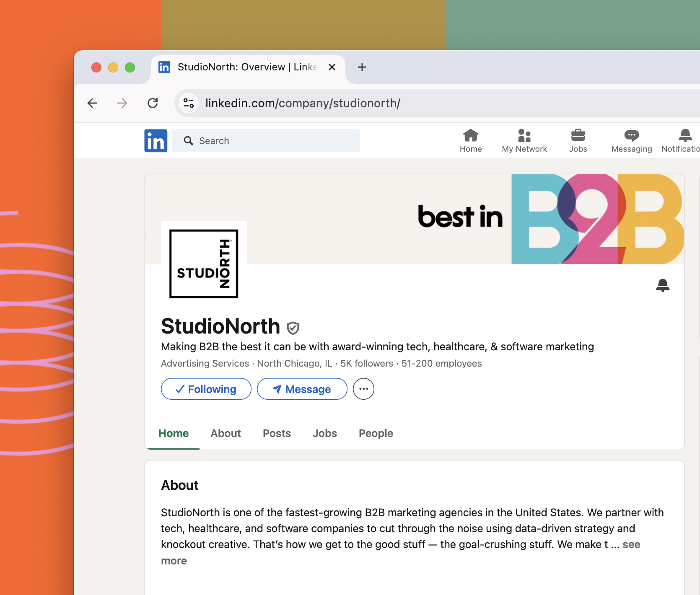Click the 'North Chicago, IL' location text

[295, 363]
